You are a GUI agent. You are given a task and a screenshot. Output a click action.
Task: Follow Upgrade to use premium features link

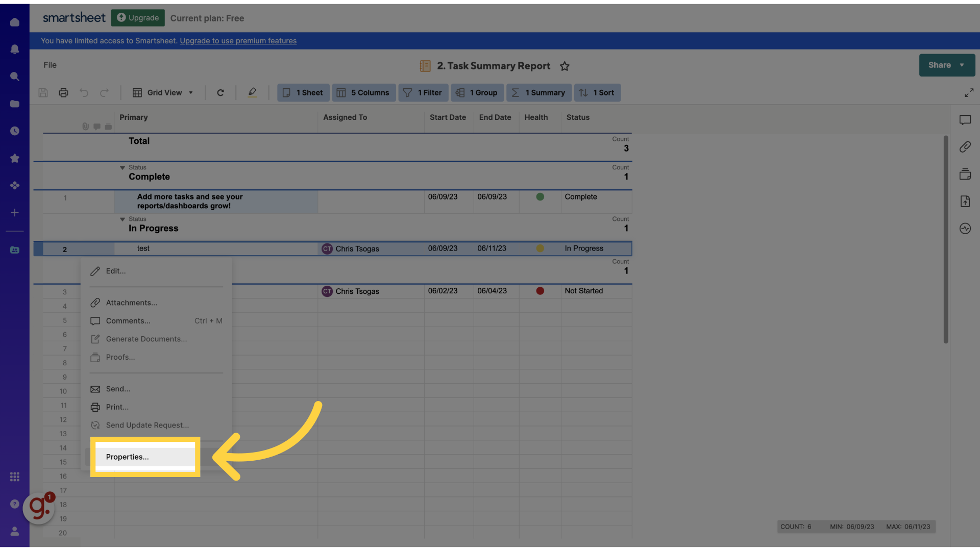point(238,41)
